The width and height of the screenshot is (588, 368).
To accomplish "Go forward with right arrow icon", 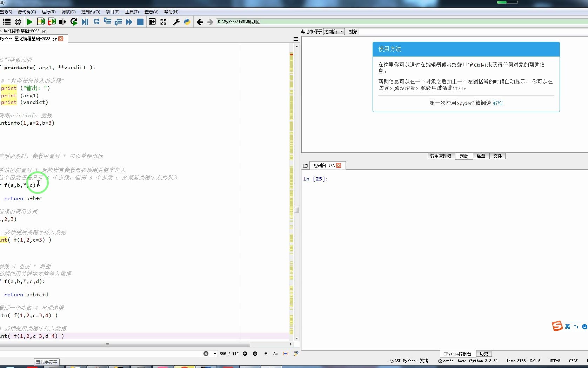I will click(210, 22).
